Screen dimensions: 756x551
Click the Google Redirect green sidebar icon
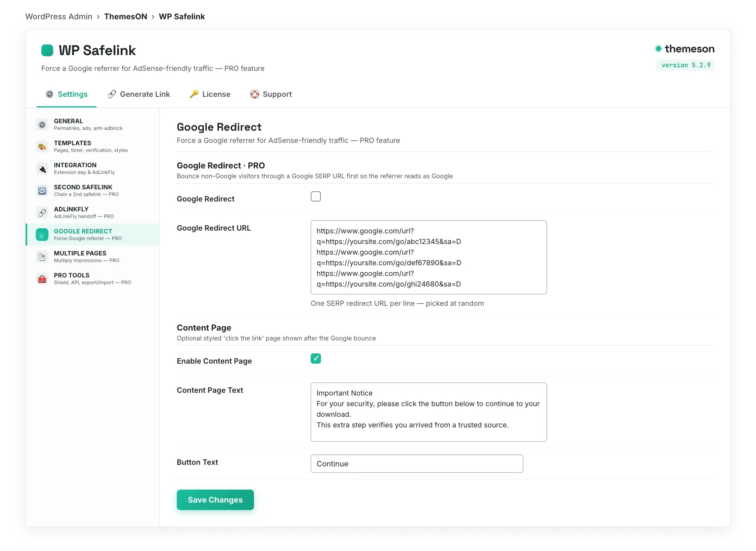[42, 235]
